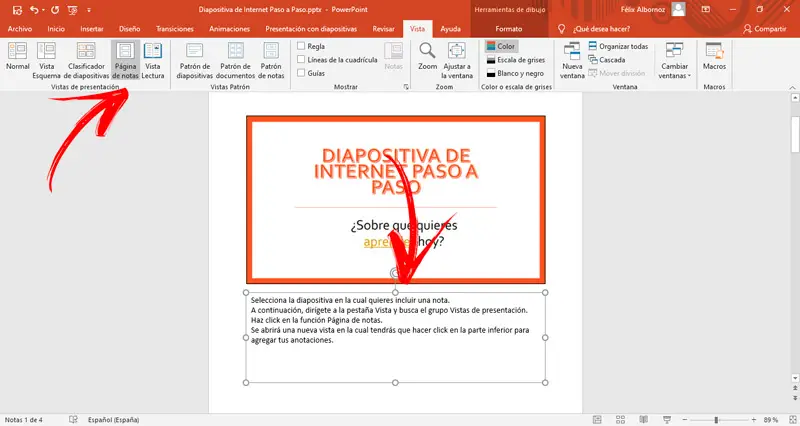800x426 pixels.
Task: Select Página de notas view
Action: coord(125,60)
